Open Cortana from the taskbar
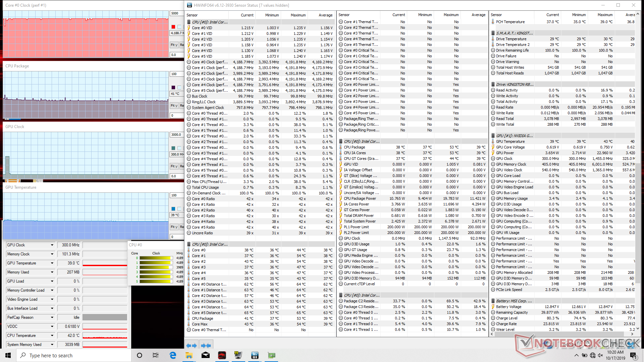Viewport: 644px width, 362px height. pos(140,355)
